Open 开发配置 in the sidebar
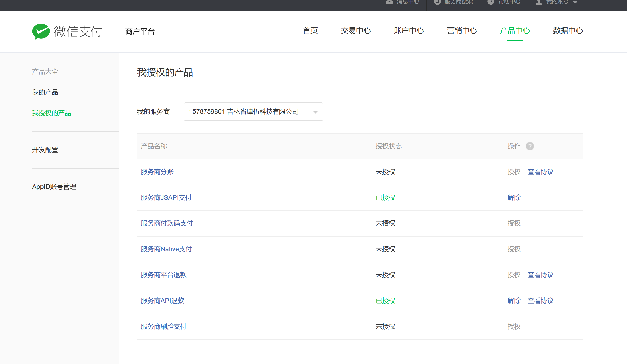 coord(45,150)
